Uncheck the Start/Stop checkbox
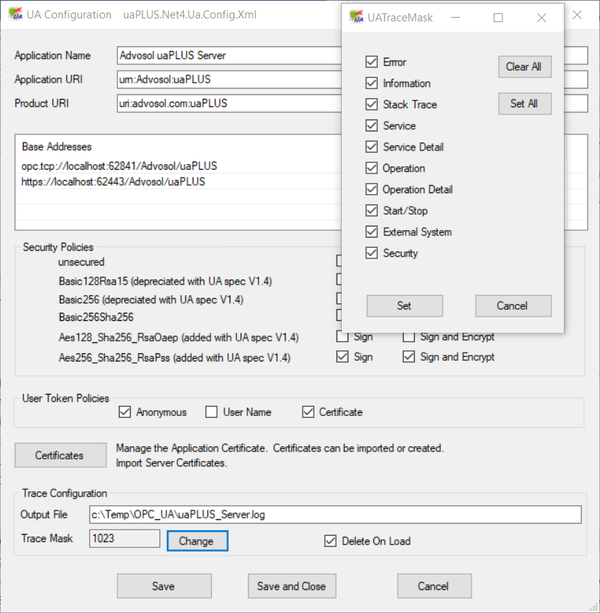This screenshot has height=613, width=600. pos(371,210)
